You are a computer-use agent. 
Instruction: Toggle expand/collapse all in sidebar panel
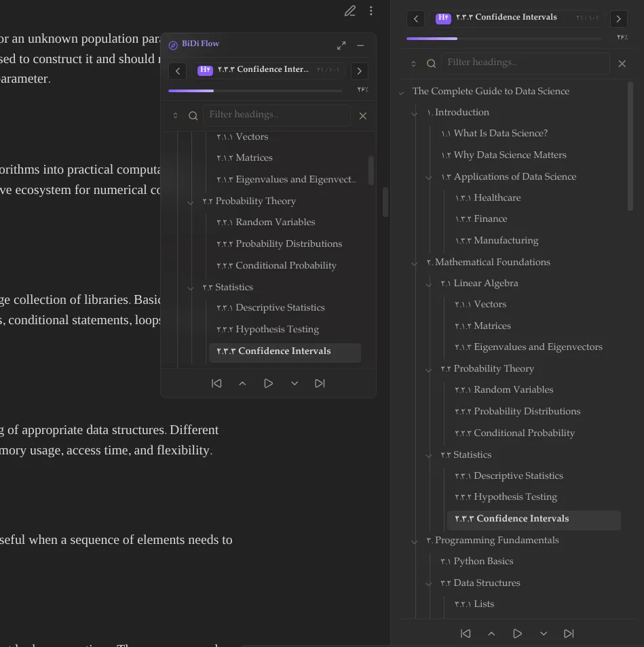[x=414, y=64]
